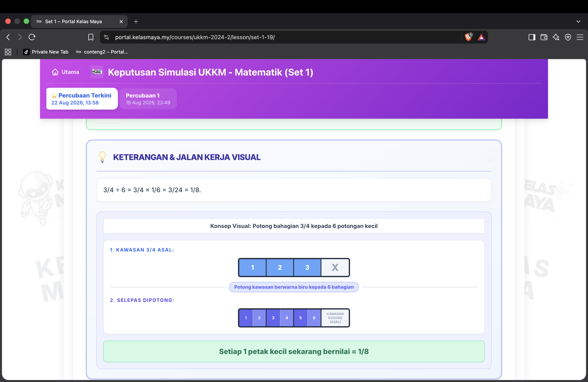Open a new browser tab

pos(136,22)
